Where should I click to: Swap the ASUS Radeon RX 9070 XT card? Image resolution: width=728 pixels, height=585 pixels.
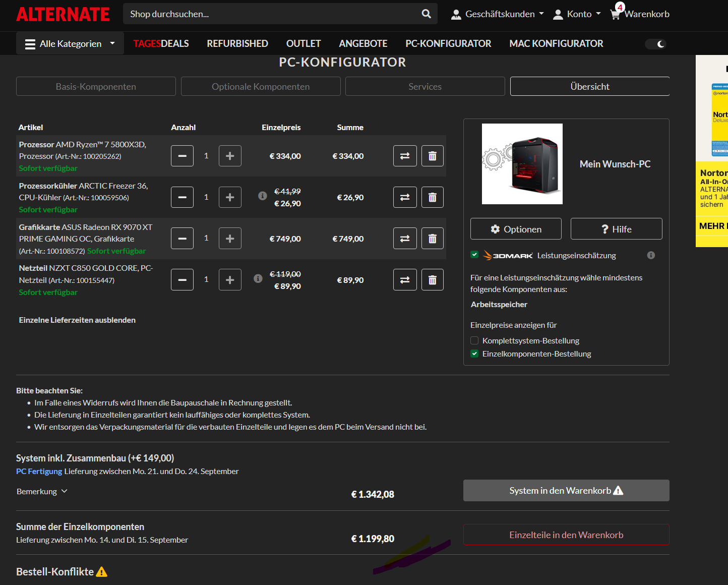(405, 239)
